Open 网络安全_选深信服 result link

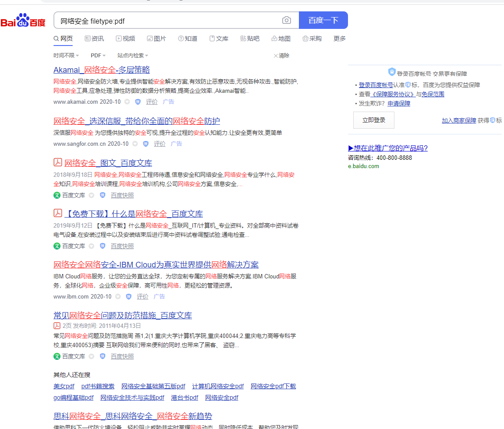137,121
